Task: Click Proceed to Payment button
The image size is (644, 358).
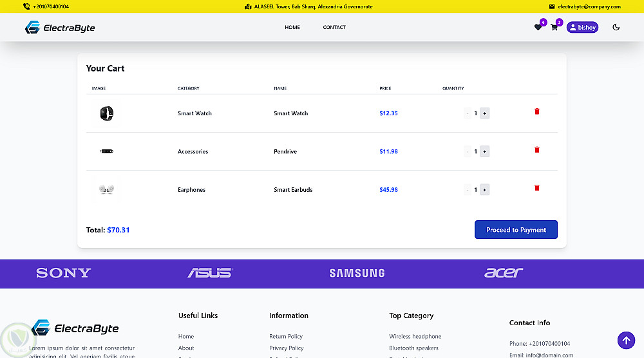Action: click(x=516, y=229)
